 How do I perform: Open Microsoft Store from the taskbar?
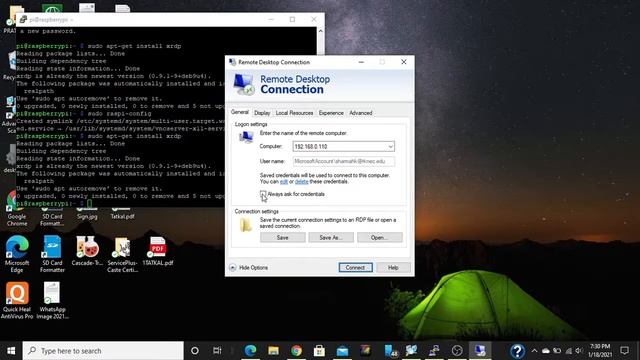tap(320, 351)
